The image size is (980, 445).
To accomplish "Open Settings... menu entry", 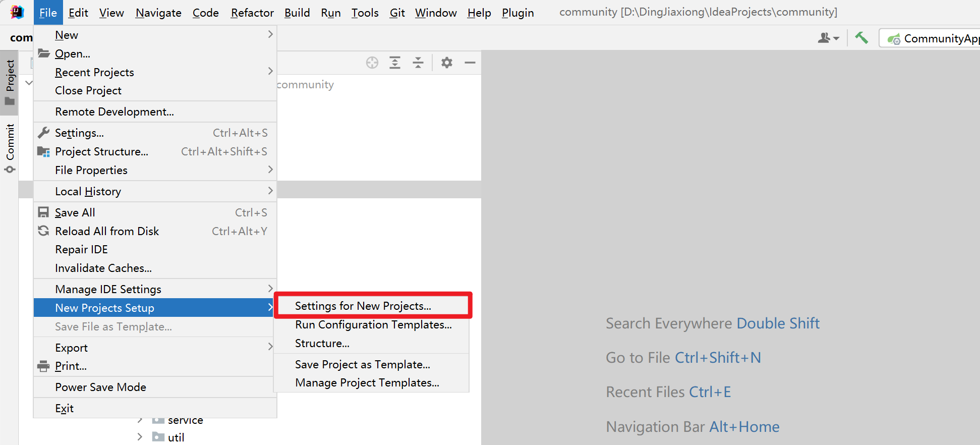I will pos(155,133).
